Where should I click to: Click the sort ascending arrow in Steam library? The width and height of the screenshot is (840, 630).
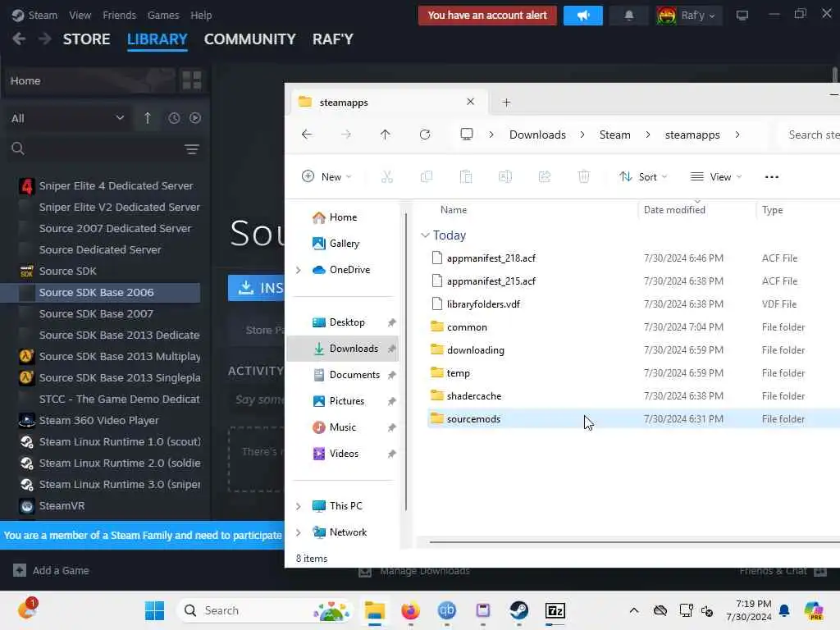pyautogui.click(x=148, y=118)
